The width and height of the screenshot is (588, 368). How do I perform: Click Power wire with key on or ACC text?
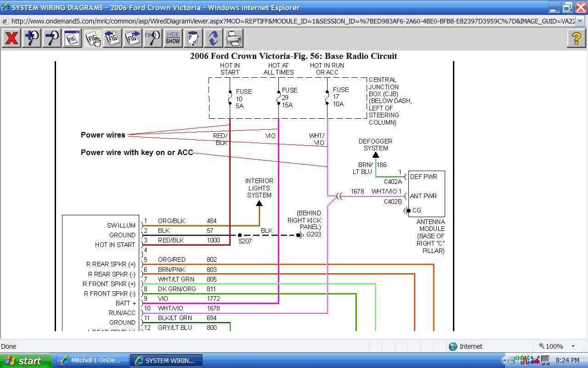click(x=137, y=152)
